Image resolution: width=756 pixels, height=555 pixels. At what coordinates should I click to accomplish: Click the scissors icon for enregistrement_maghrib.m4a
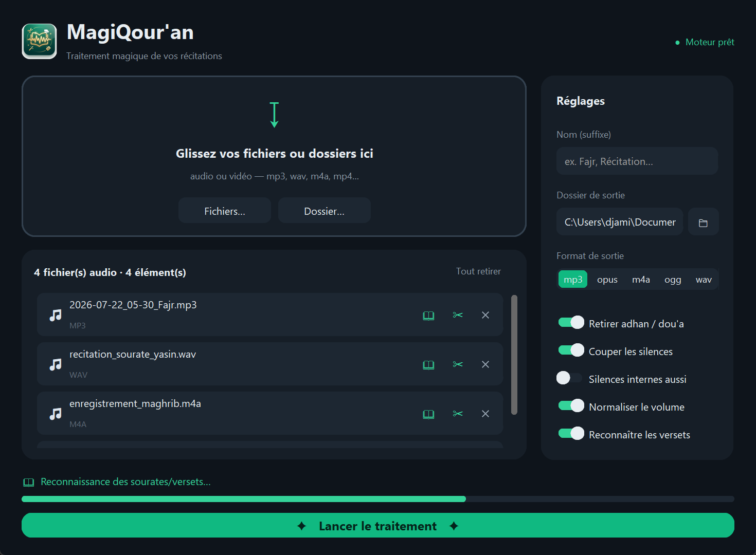point(458,414)
